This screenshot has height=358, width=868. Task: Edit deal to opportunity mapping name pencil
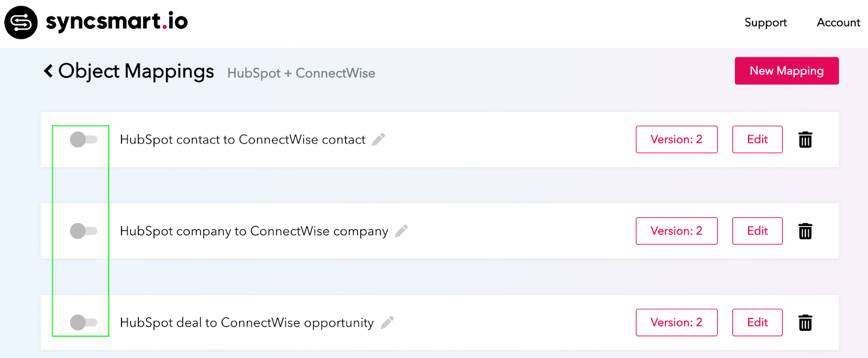[x=387, y=323]
